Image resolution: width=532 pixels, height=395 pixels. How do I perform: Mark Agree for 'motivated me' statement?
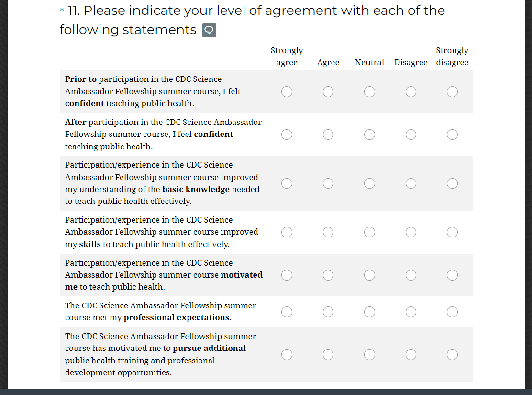pyautogui.click(x=328, y=275)
